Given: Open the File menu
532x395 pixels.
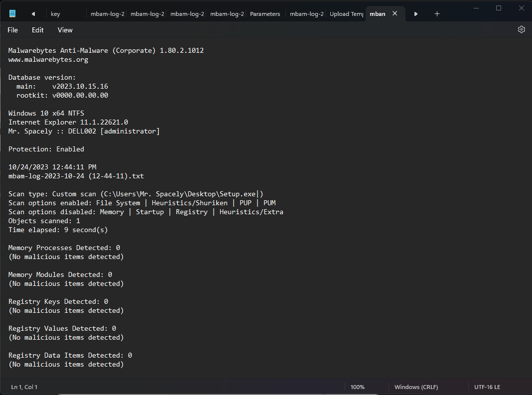Looking at the screenshot, I should coord(12,30).
